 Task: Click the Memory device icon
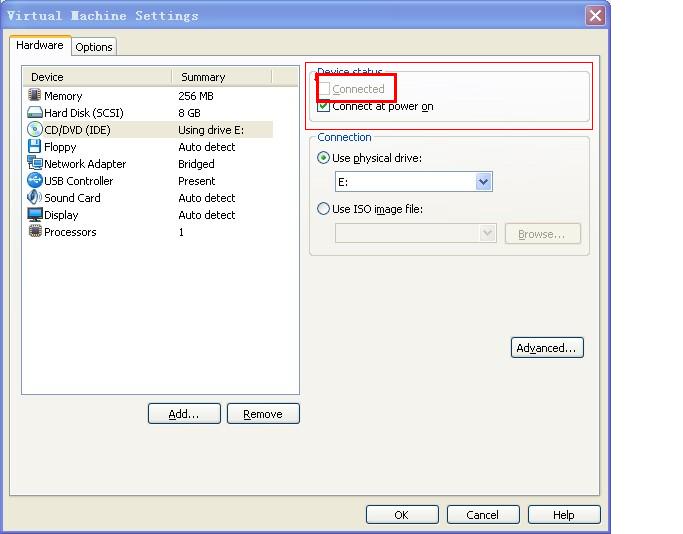35,96
